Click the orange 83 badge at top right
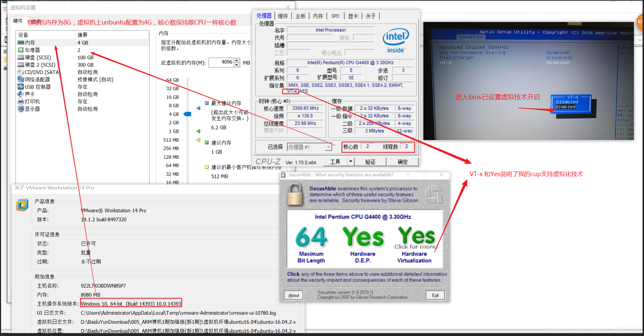The width and height of the screenshot is (644, 336). [x=640, y=22]
